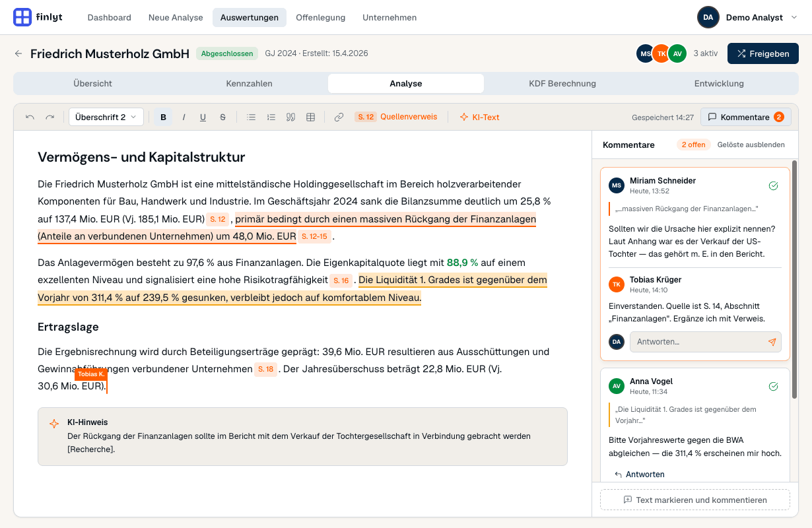Screen dimensions: 812x528
Task: Click Anna Vogel's AV comment avatar
Action: click(617, 386)
